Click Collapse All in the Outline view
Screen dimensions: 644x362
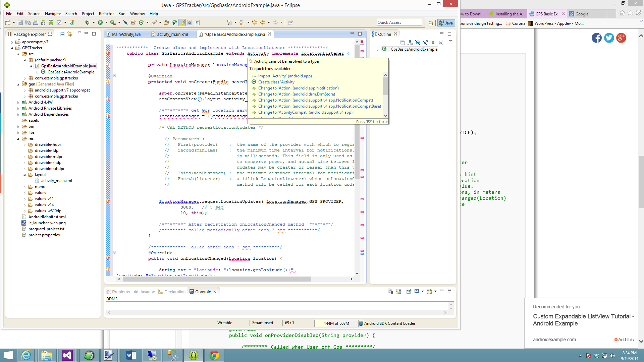402,43
